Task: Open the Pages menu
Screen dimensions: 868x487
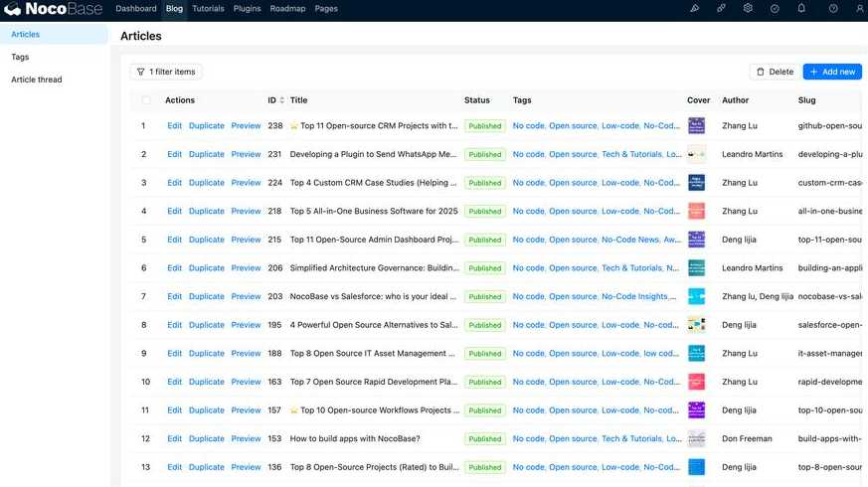Action: click(326, 9)
